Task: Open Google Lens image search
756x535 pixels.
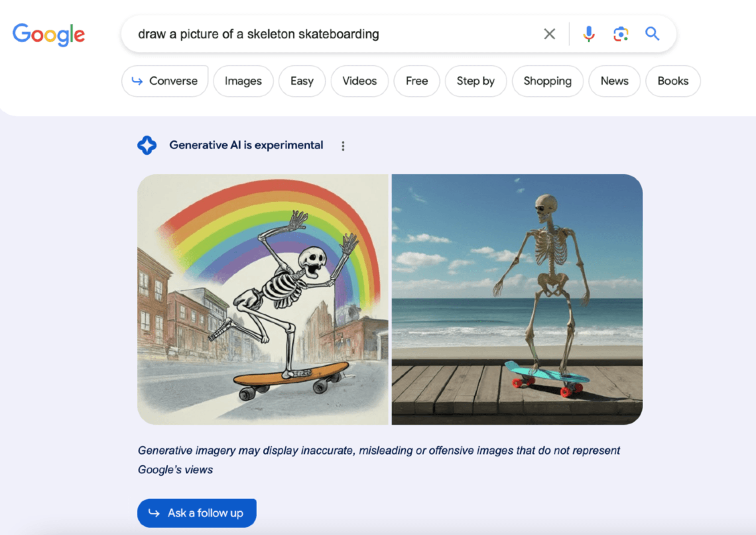Action: [x=620, y=34]
